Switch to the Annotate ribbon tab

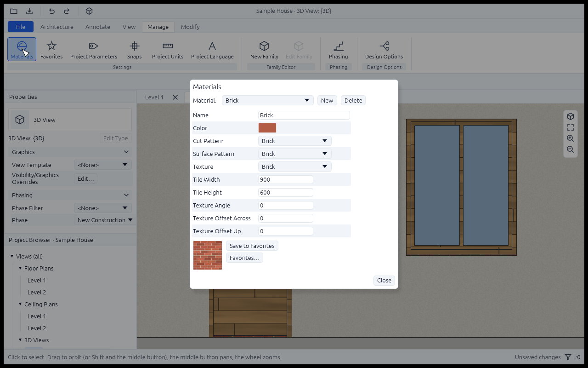pyautogui.click(x=98, y=27)
